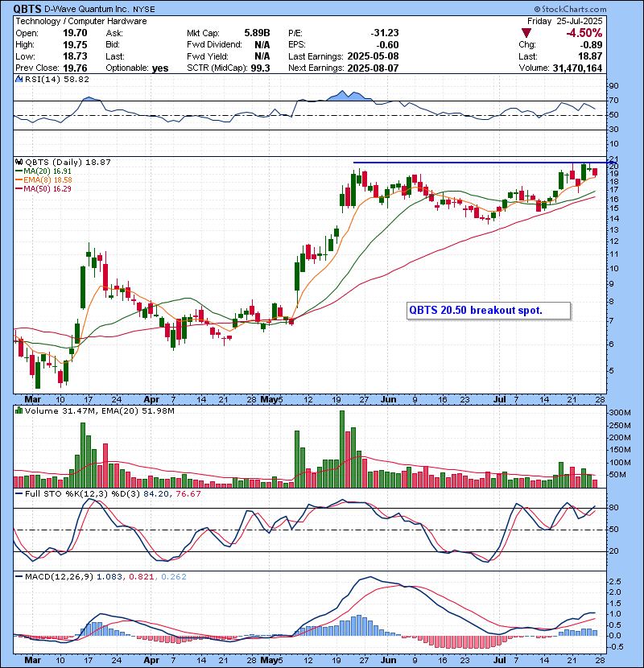Viewport: 644px width, 668px height.
Task: Click the Volume 31.47M, EMA(20) 51.98M label
Action: pos(99,410)
